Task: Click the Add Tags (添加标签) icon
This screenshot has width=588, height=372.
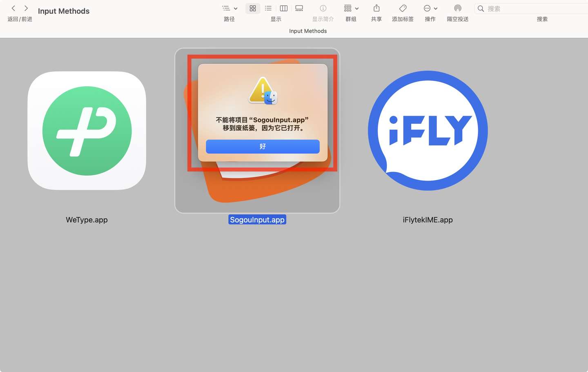Action: [403, 8]
